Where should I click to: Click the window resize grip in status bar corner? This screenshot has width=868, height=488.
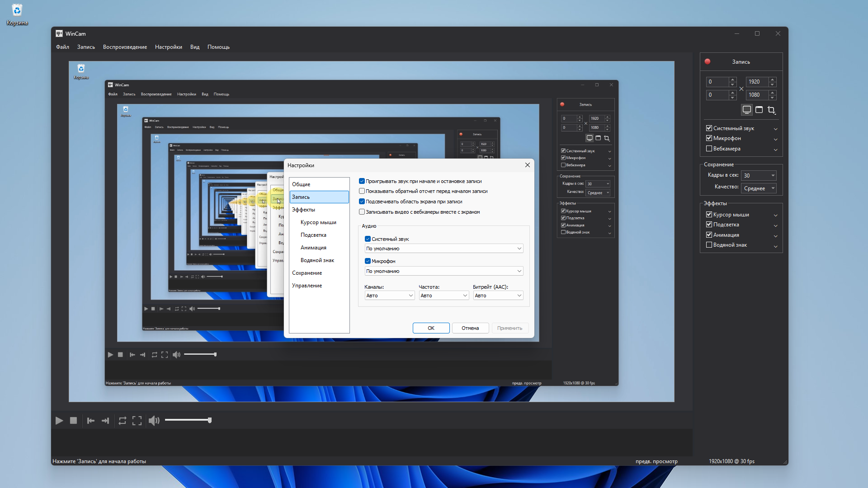[x=785, y=462]
